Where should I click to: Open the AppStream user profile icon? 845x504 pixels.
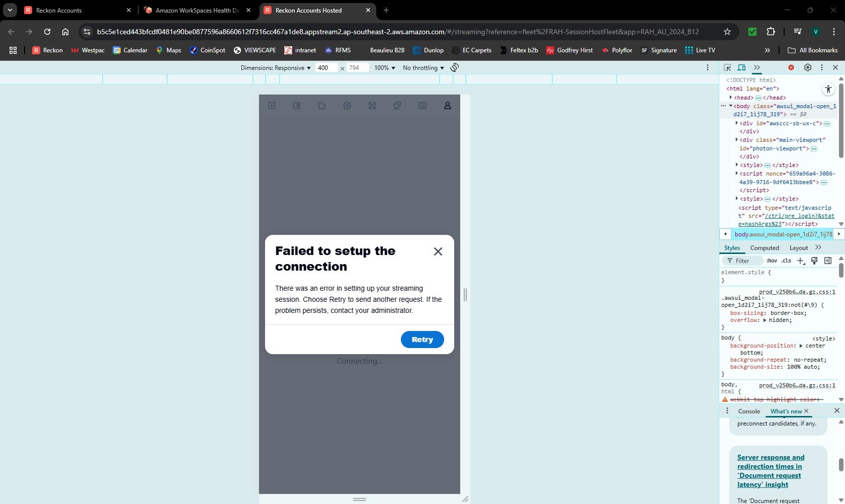tap(447, 106)
